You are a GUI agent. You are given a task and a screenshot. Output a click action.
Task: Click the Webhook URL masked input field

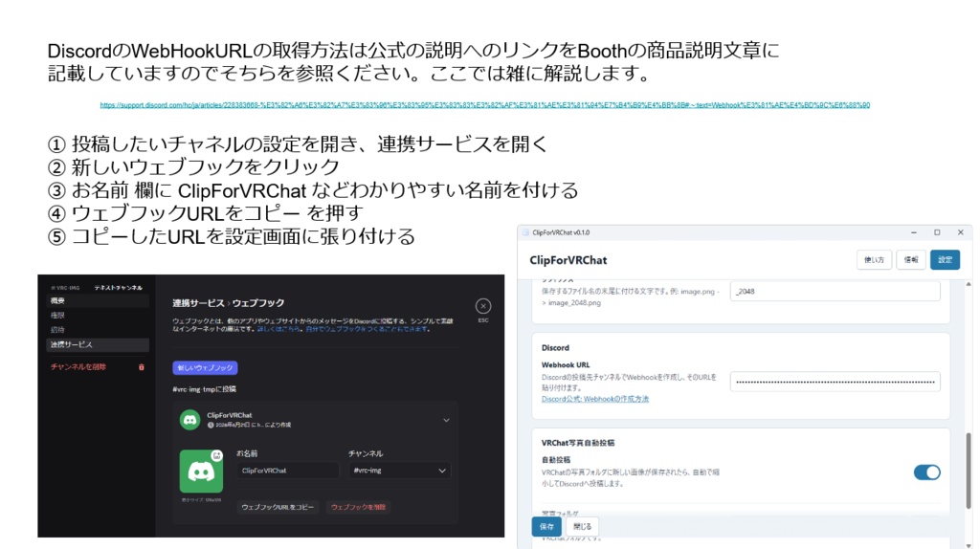coord(835,382)
